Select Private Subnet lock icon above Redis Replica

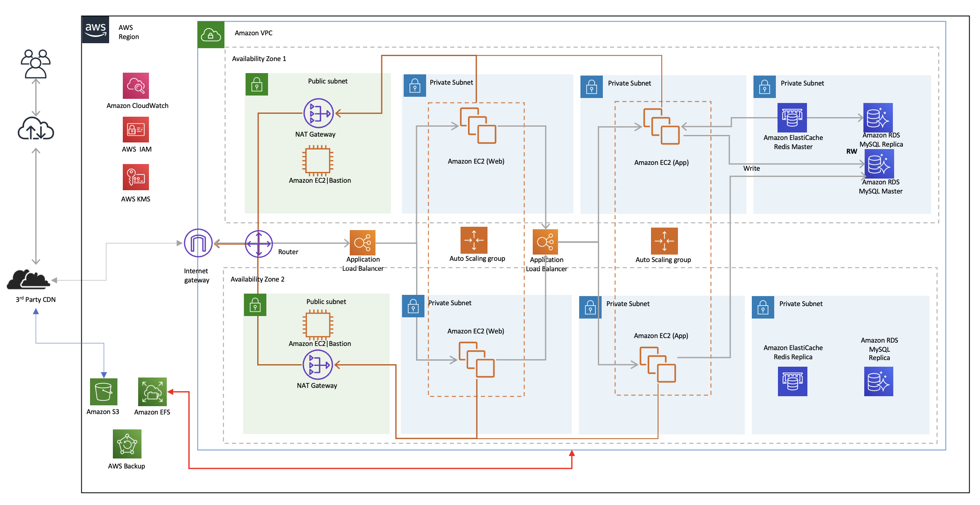pos(763,307)
